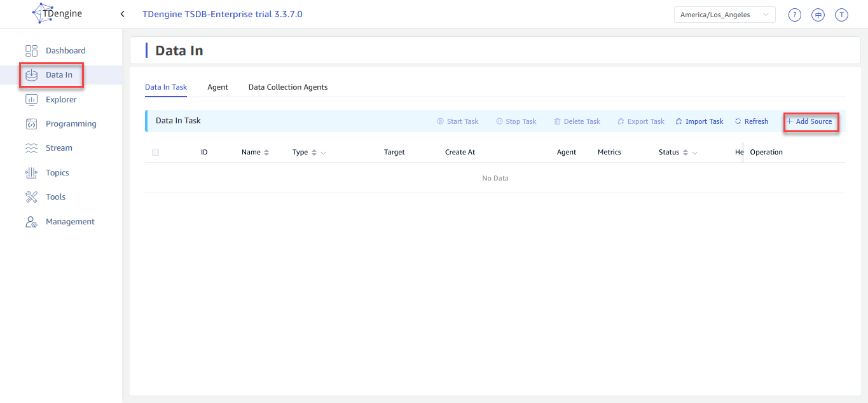Select the Programming icon in sidebar
The image size is (868, 403).
point(31,124)
